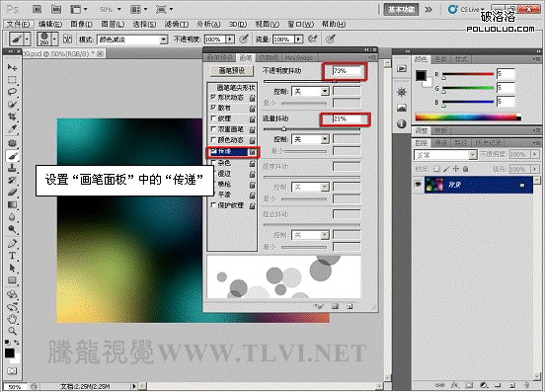The width and height of the screenshot is (545, 392).
Task: Select the Eyedropper tool
Action: coord(12,129)
